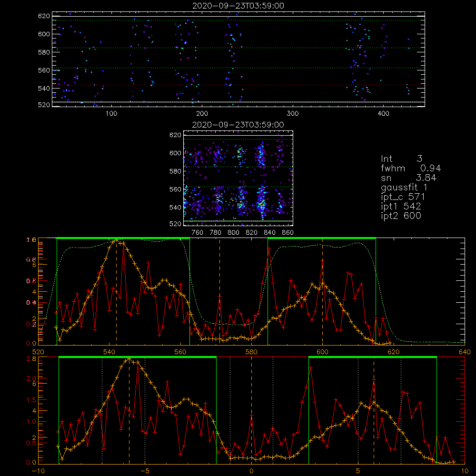Click red y-axis label 1.5 on bottom plot
The width and height of the screenshot is (476, 476).
click(31, 400)
